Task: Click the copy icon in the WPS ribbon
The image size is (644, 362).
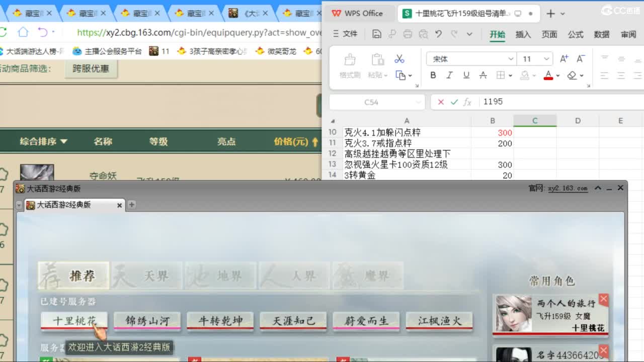Action: [x=400, y=75]
